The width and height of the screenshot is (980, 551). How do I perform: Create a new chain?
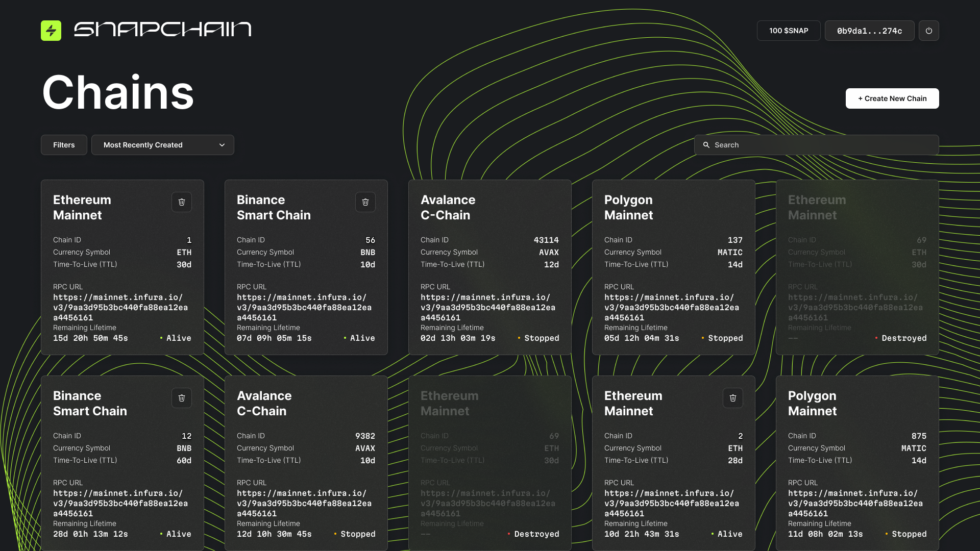click(892, 98)
